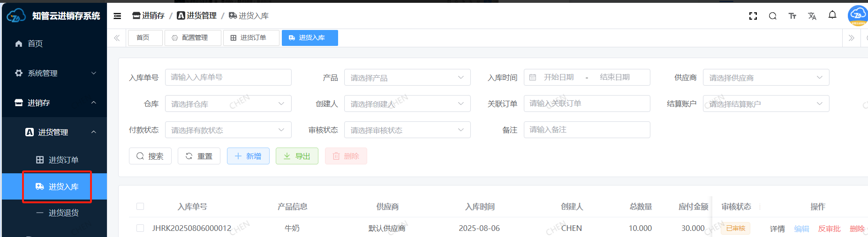Collapse the sidebar with the hamburger icon

(117, 16)
